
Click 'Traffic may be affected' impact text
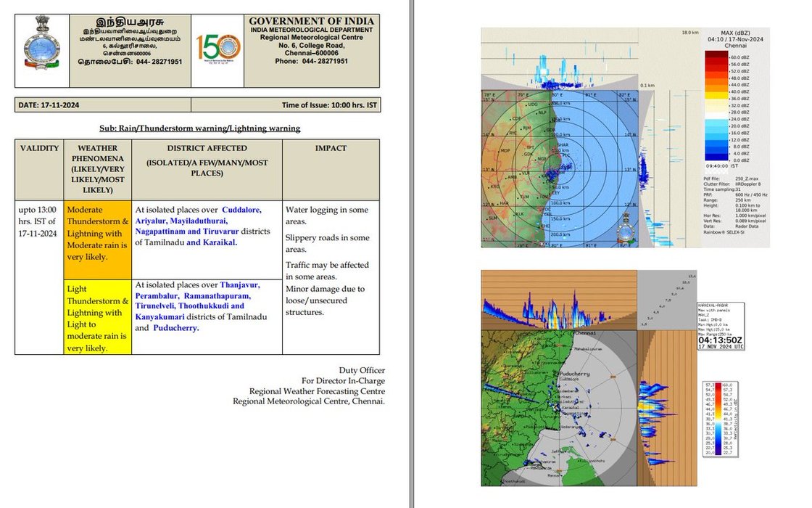click(x=327, y=265)
